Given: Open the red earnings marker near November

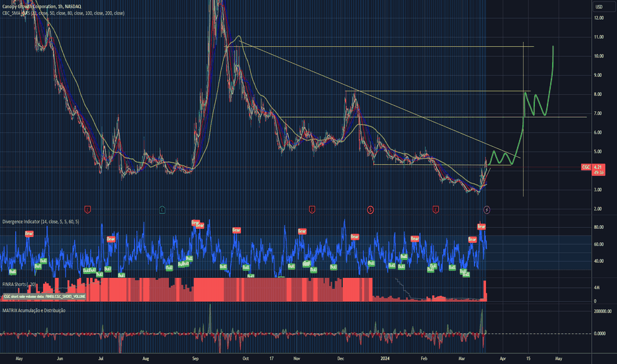Looking at the screenshot, I should tap(312, 210).
